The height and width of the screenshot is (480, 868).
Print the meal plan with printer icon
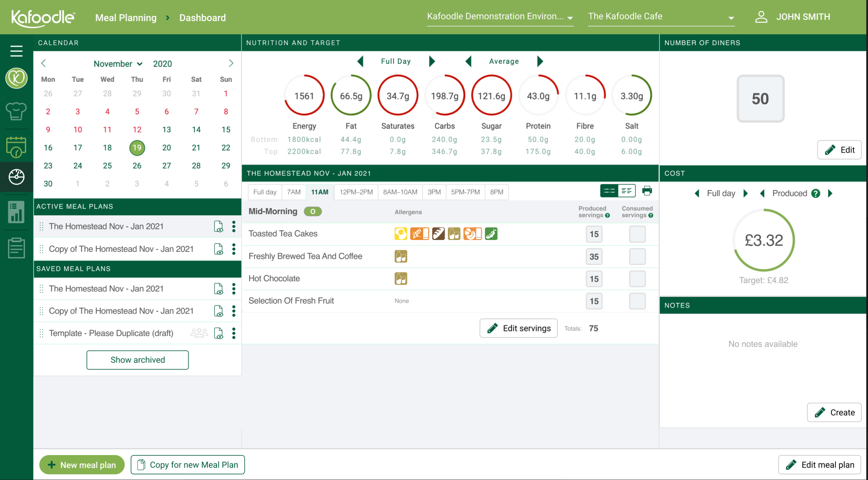pyautogui.click(x=647, y=191)
